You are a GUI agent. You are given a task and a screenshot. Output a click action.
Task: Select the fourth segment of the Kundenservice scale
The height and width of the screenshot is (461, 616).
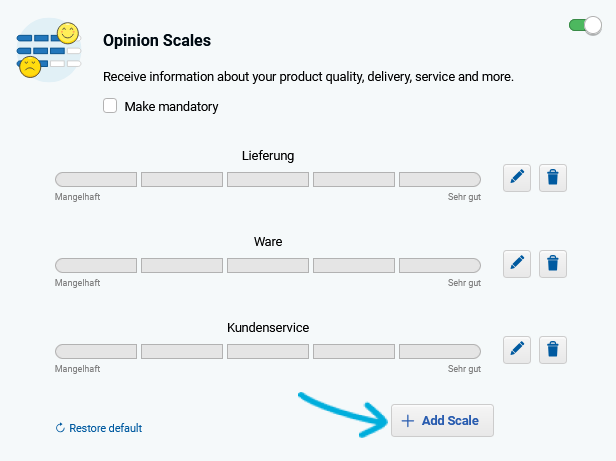coord(354,351)
